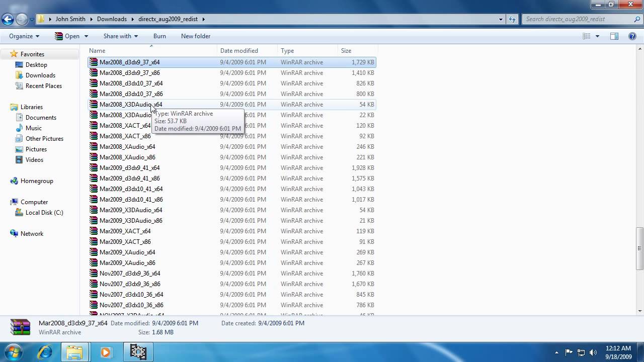644x362 pixels.
Task: Click the Open toolbar button
Action: pyautogui.click(x=67, y=36)
